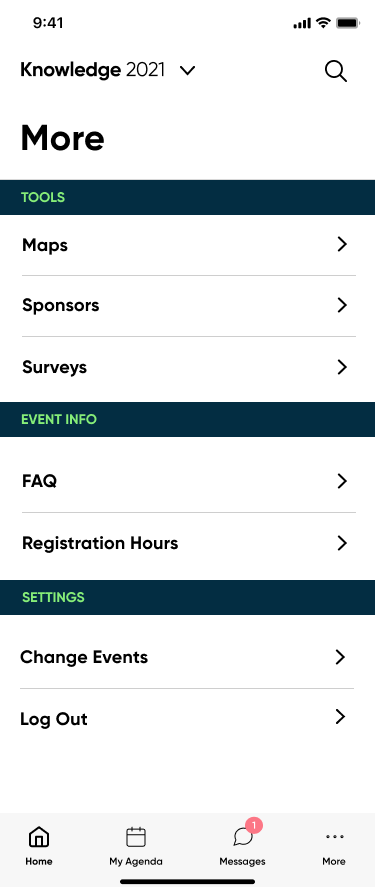Screen dimensions: 375x887
Task: Tap the Knowledge 2021 title text
Action: 93,70
